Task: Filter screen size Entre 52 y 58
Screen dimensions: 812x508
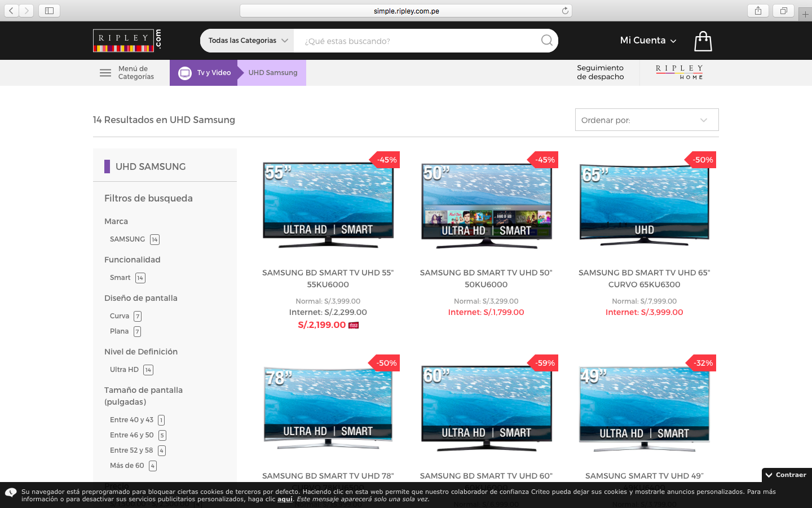Action: coord(138,450)
